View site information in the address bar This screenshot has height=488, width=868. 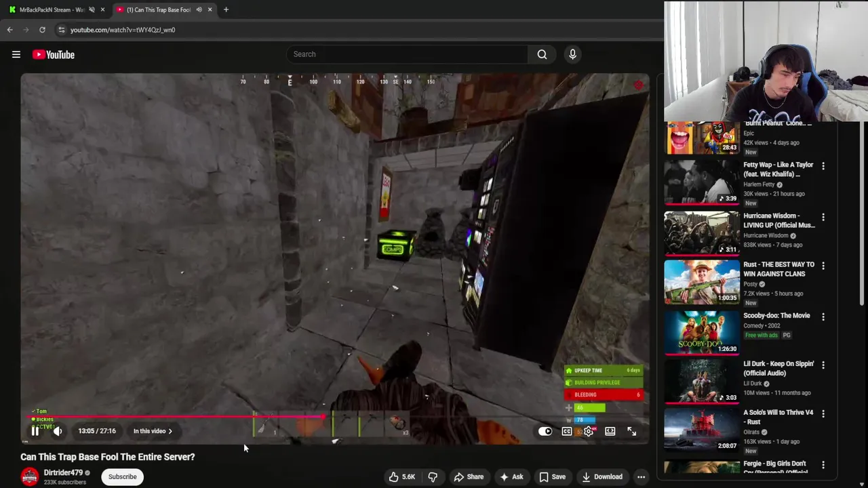pos(61,30)
